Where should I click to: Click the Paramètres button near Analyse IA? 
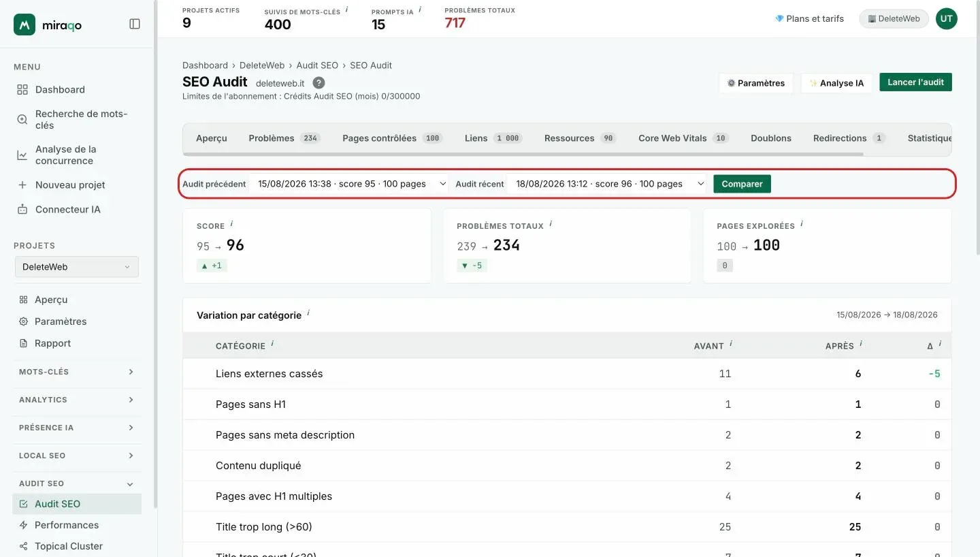tap(756, 83)
